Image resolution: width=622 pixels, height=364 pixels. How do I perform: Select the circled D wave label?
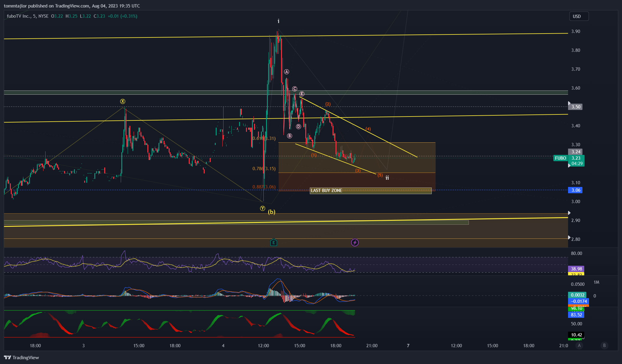pyautogui.click(x=298, y=126)
